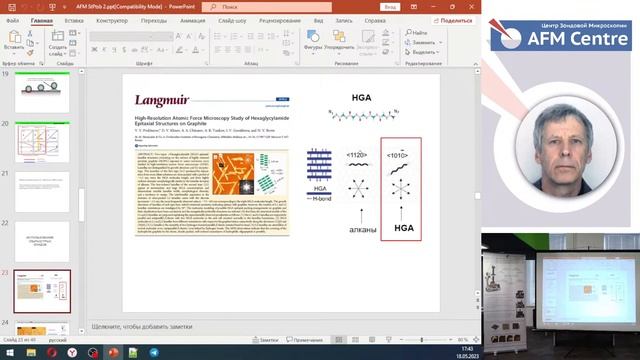
Task: Click the shape effects icon
Action: (x=386, y=52)
